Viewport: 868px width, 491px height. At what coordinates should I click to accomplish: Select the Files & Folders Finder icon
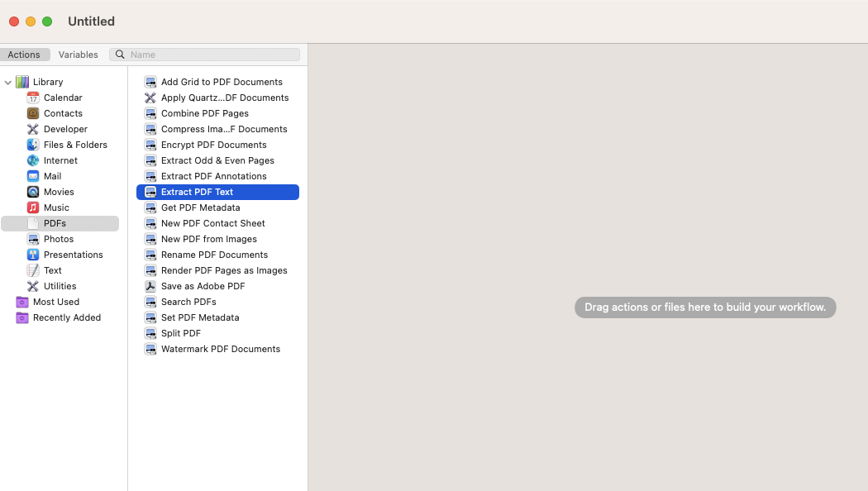point(33,145)
